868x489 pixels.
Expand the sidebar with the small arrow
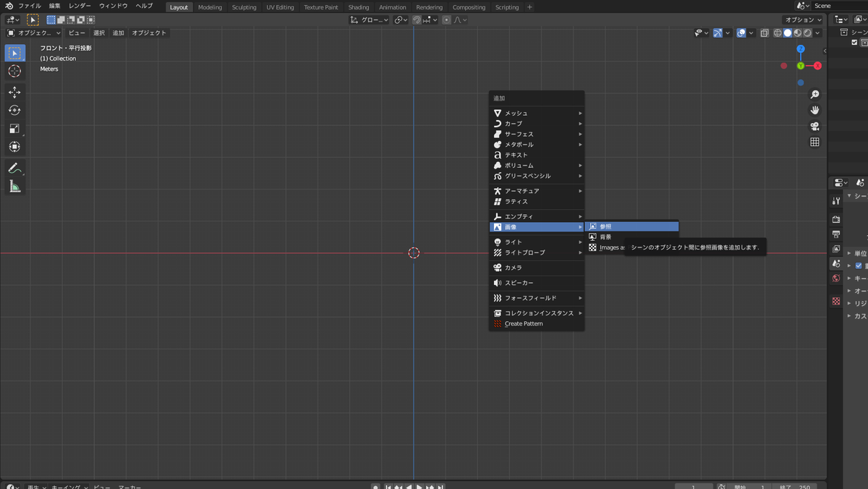tap(825, 51)
